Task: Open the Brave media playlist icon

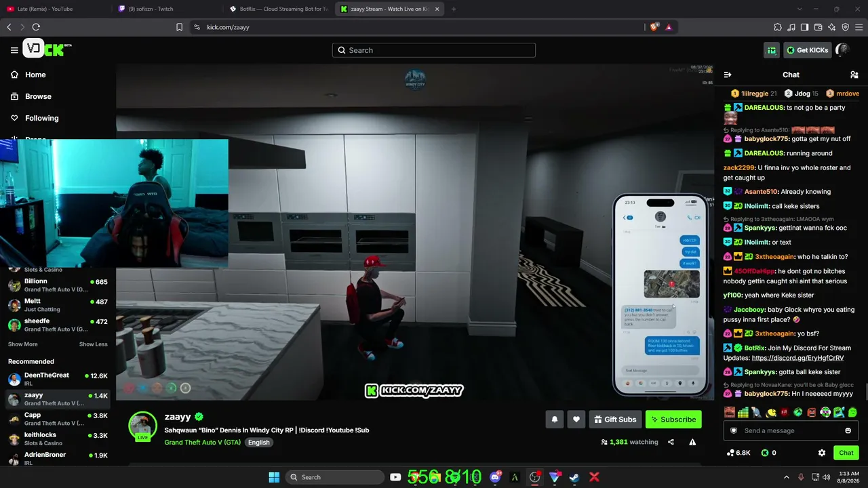Action: click(791, 27)
